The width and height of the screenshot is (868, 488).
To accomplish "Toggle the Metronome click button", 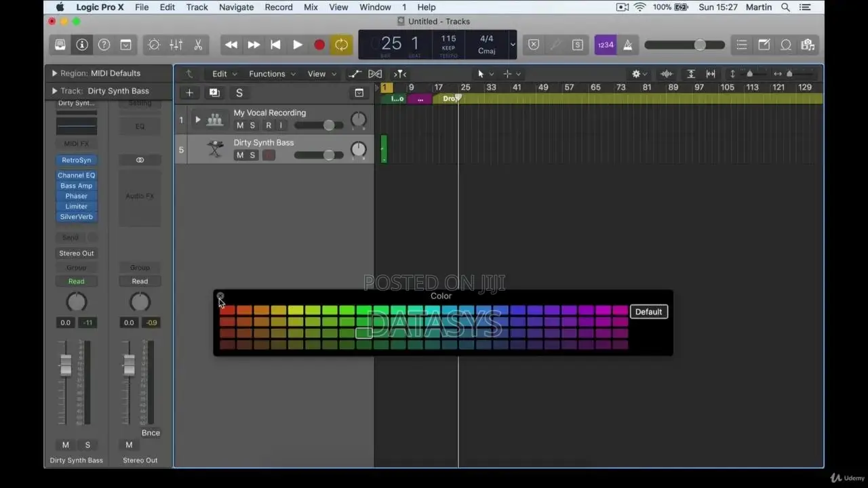I will [627, 45].
